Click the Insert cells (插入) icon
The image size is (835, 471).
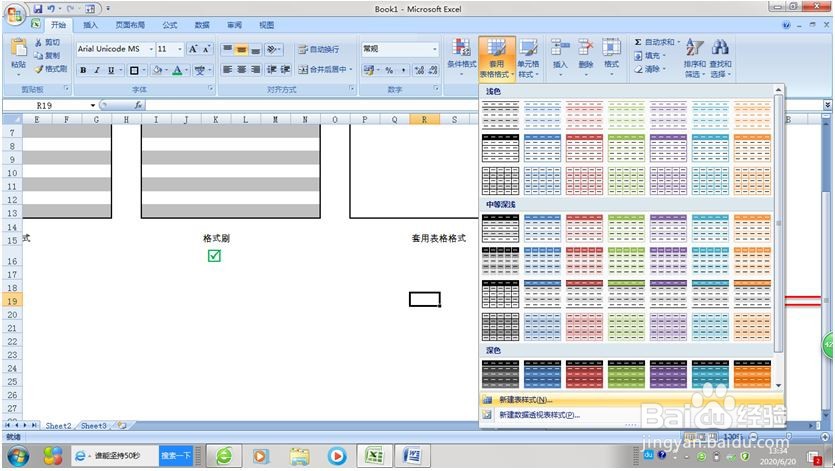pos(560,47)
